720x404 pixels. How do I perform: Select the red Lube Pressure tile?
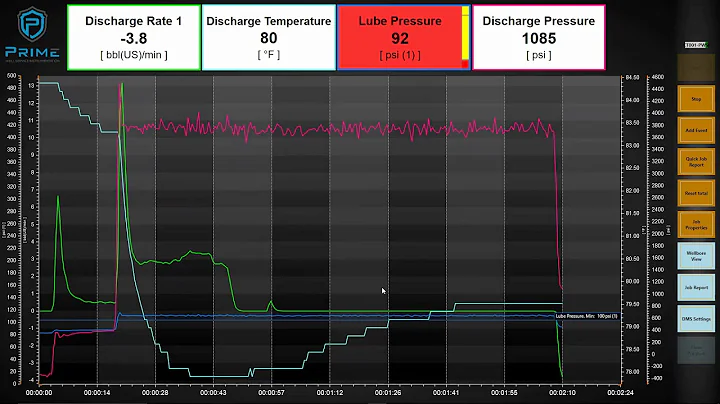click(x=404, y=38)
